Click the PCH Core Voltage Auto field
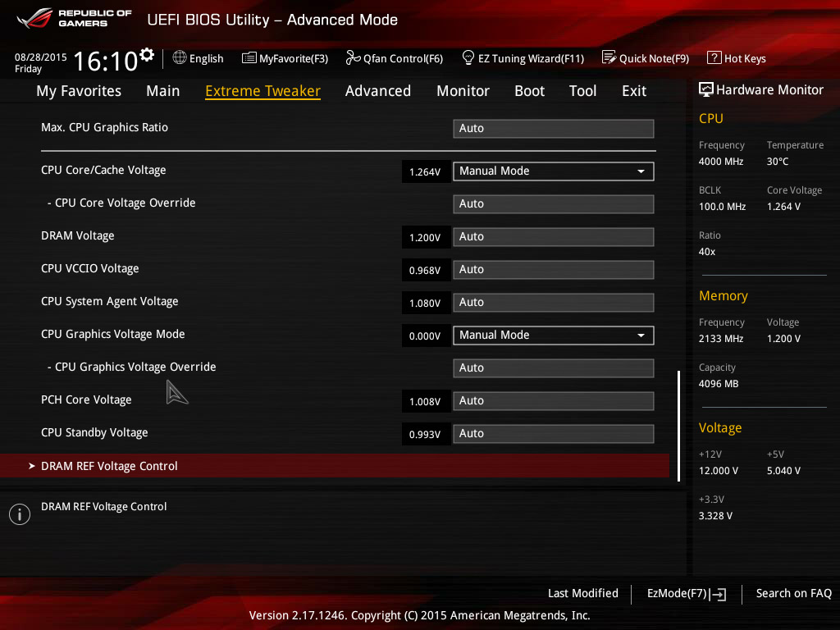840x630 pixels. (x=554, y=400)
